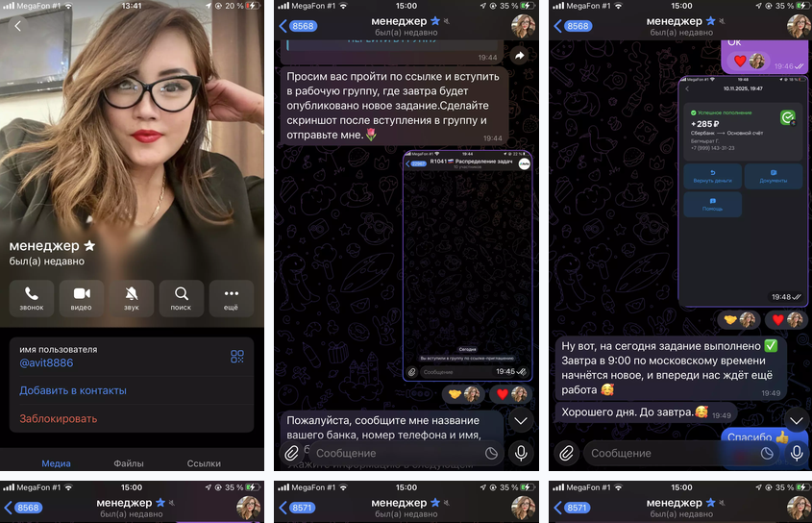Tap microphone in chat with 'Просим вас пройти'
The width and height of the screenshot is (812, 523).
[521, 454]
